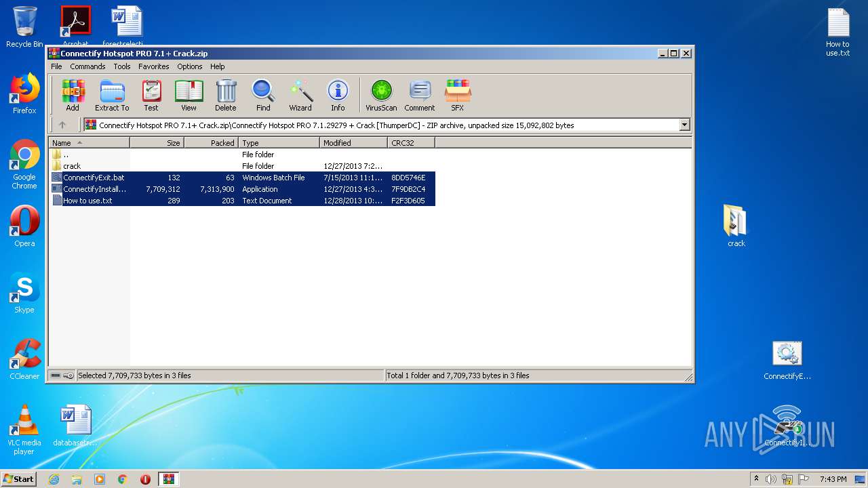Click the Test archive icon
868x488 pixels.
pos(151,95)
